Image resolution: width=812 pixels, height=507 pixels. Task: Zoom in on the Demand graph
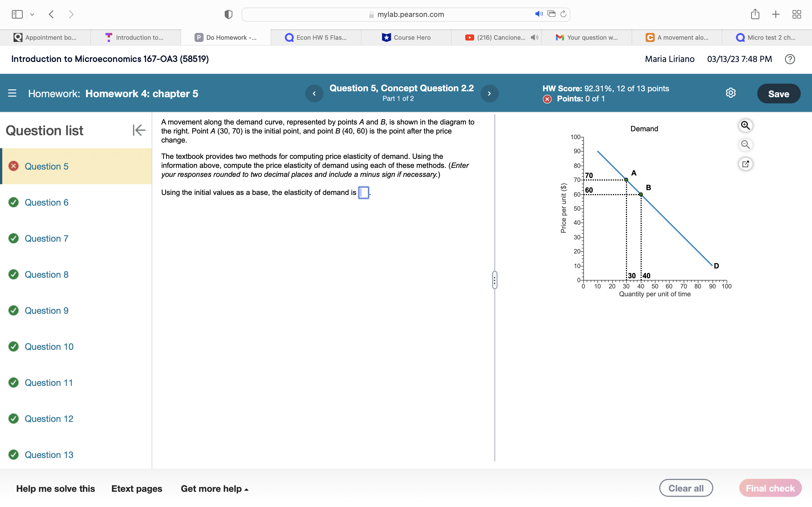(746, 125)
